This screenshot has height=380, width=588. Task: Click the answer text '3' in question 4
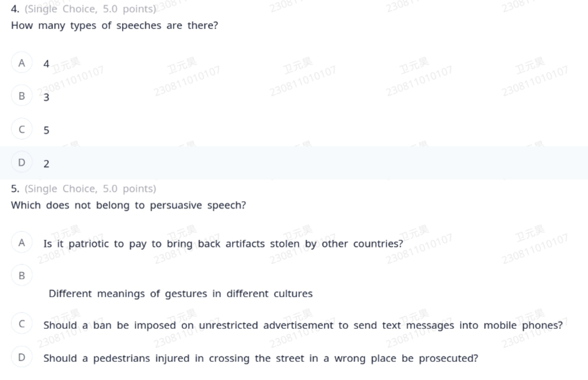(46, 97)
